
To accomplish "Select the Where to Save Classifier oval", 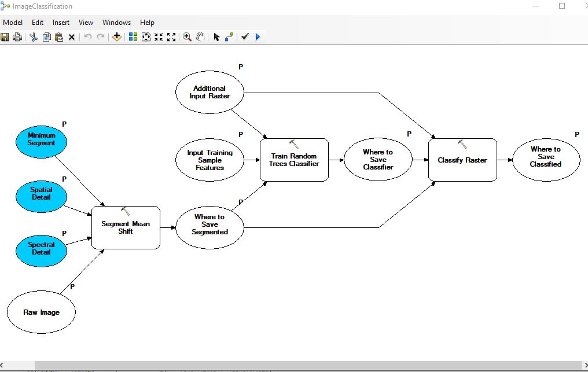I will (378, 160).
